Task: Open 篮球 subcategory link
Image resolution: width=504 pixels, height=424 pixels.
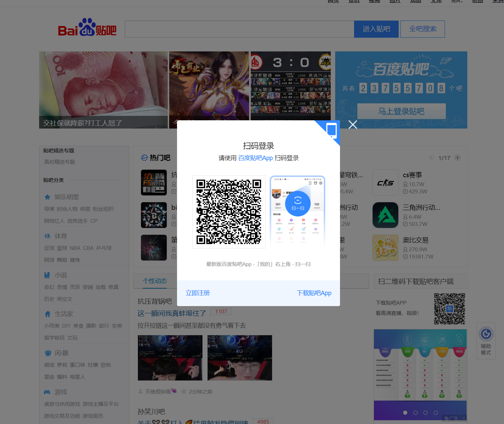Action: [62, 248]
